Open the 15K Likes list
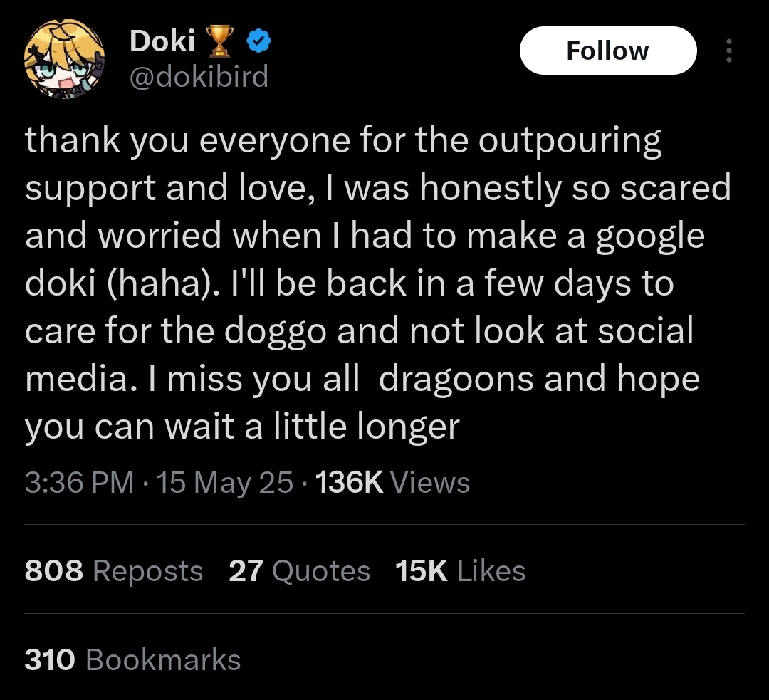This screenshot has width=769, height=700. [x=460, y=571]
